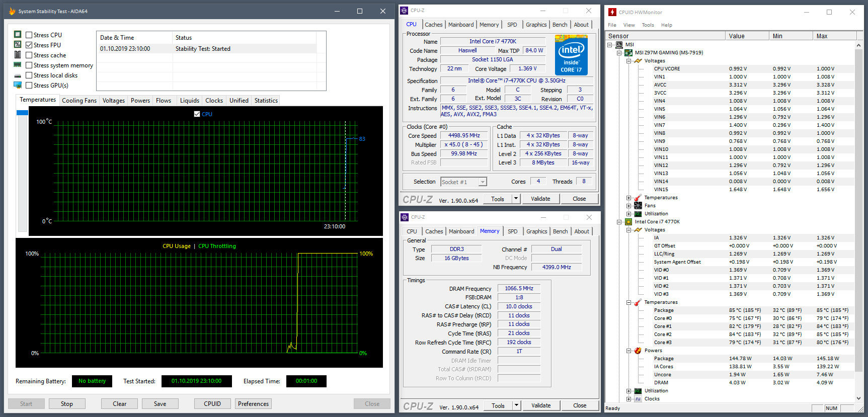
Task: Toggle the CPU graph checkbox in temperature chart
Action: point(197,114)
